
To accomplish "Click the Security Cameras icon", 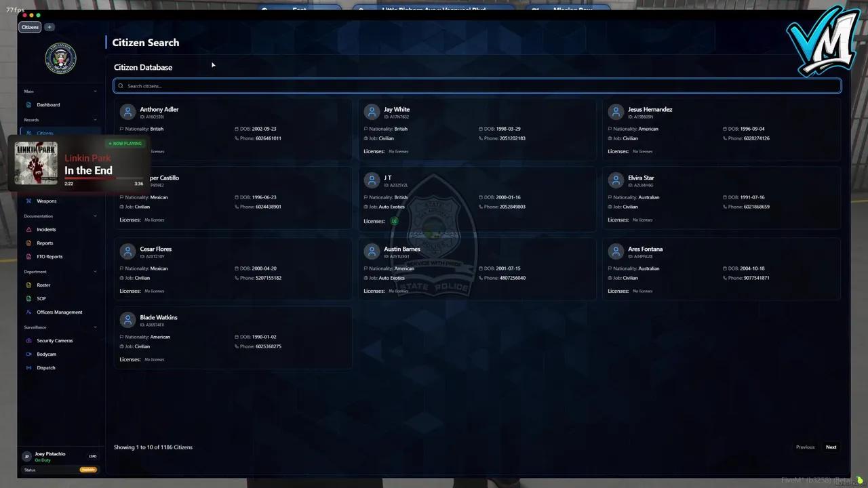I will click(x=28, y=341).
